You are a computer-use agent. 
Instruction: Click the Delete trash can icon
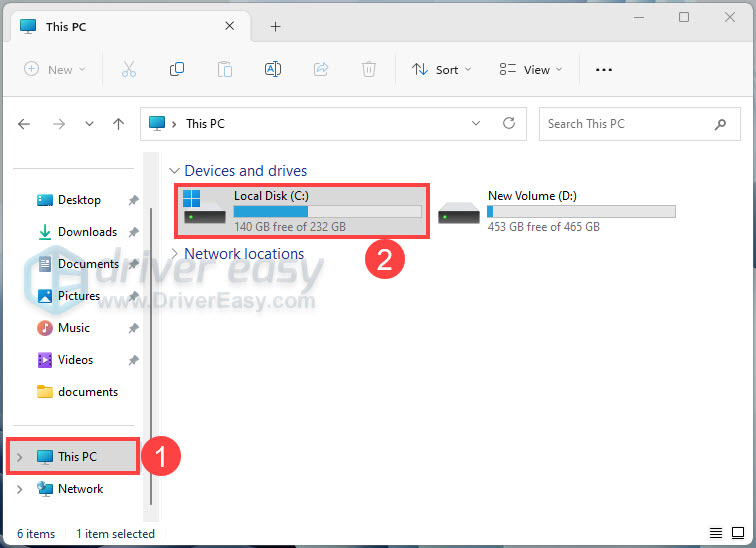coord(369,69)
